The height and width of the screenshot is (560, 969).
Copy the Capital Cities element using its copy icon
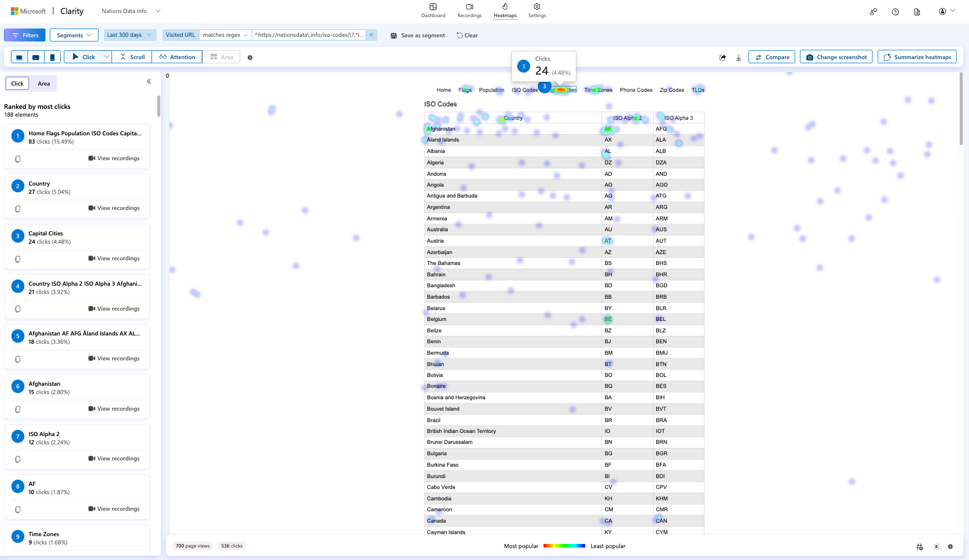point(18,259)
